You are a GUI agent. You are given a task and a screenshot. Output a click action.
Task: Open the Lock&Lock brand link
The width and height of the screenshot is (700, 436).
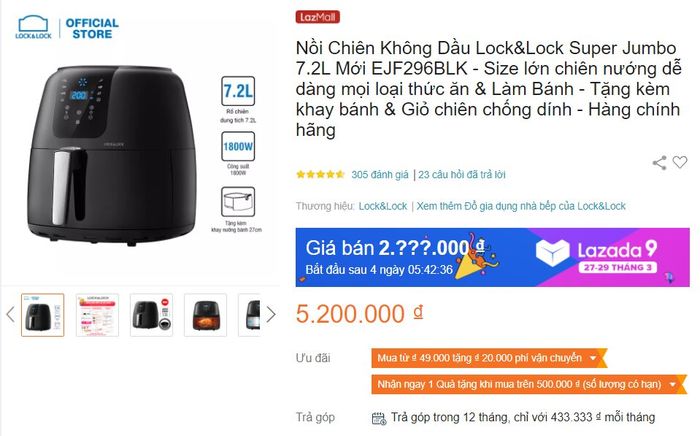[383, 206]
